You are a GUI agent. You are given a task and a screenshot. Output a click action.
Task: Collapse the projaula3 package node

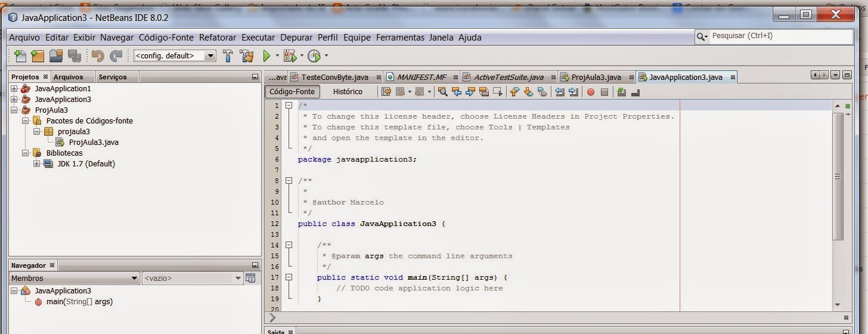pos(37,131)
